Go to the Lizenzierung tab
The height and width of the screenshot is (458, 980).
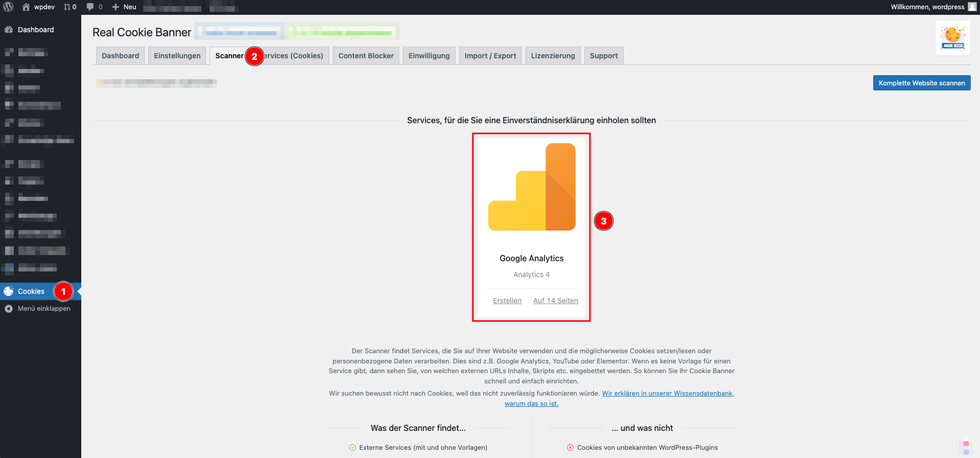coord(553,56)
